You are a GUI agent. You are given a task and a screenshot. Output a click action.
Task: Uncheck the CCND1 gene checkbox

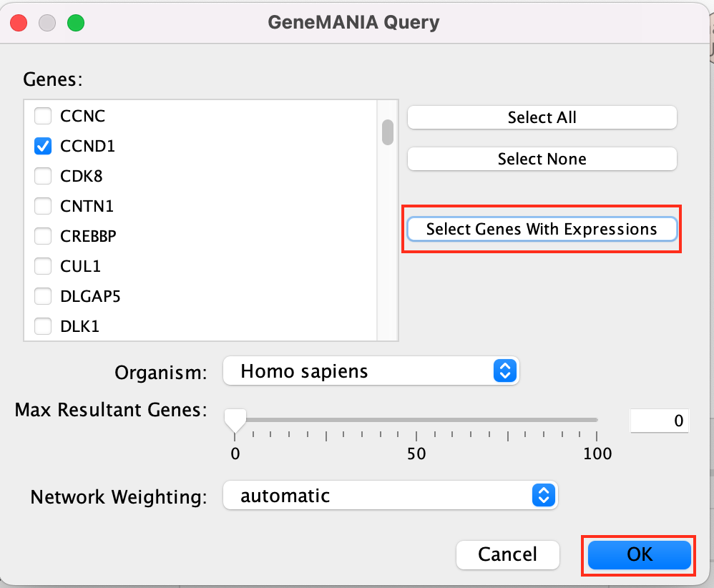(x=44, y=146)
